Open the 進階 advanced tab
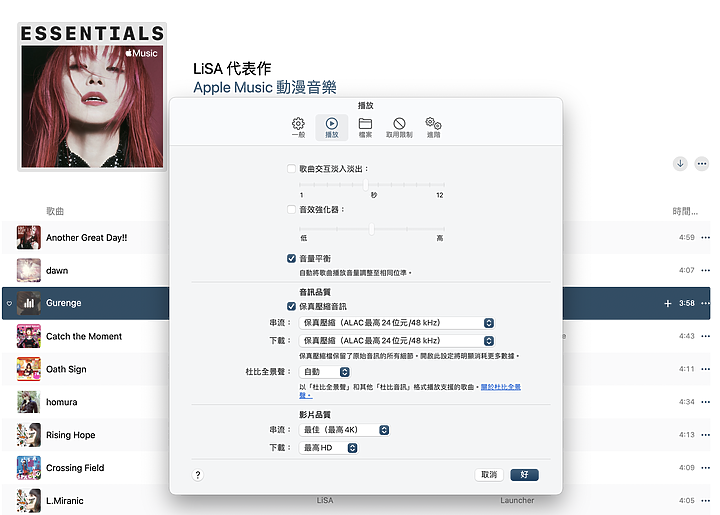This screenshot has height=515, width=720. pos(433,127)
